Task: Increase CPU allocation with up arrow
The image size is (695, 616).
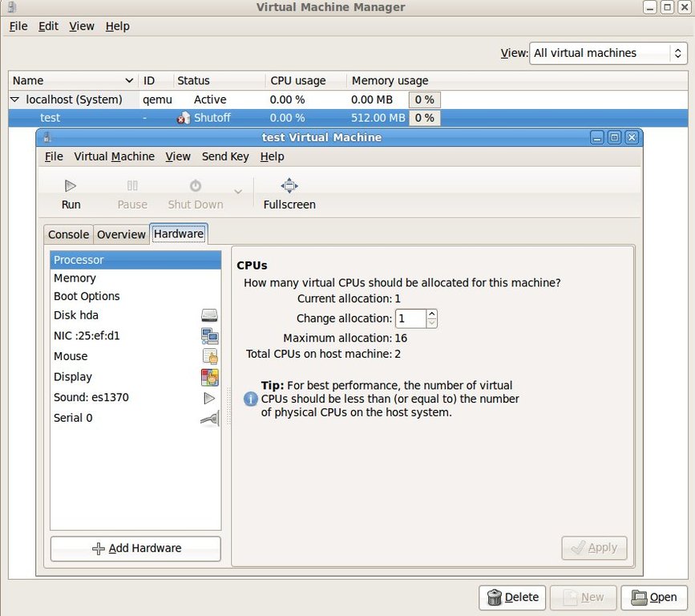Action: [432, 314]
